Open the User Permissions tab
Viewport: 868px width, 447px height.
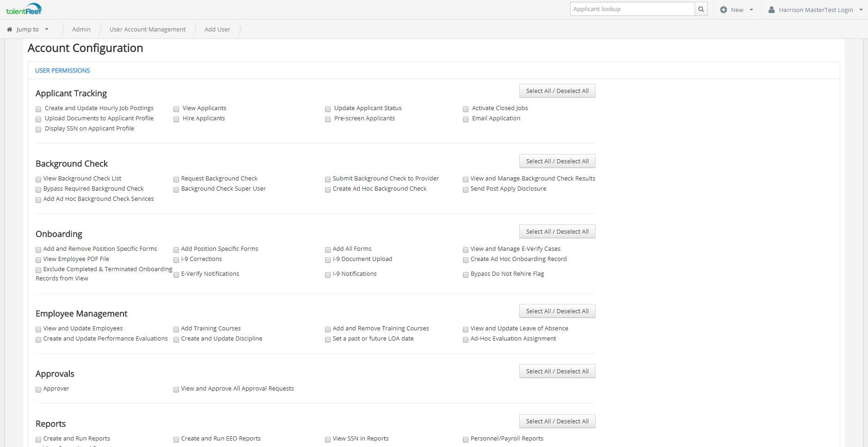pyautogui.click(x=62, y=70)
